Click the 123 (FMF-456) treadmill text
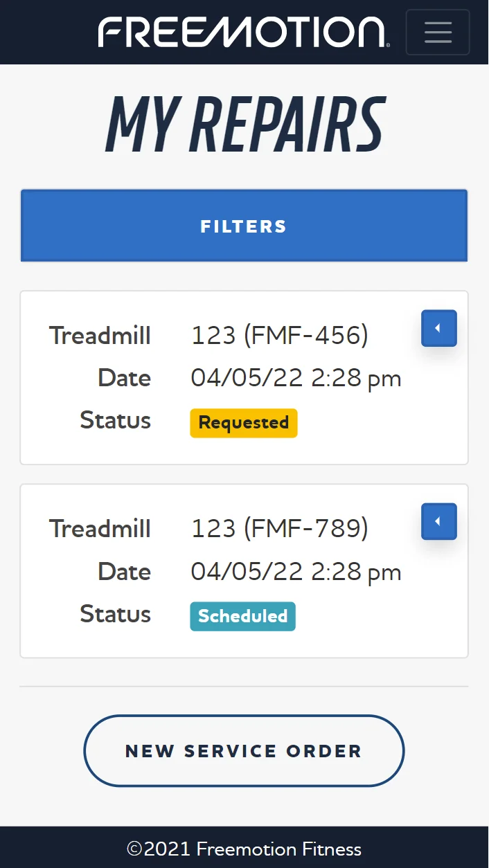489x868 pixels. (279, 336)
